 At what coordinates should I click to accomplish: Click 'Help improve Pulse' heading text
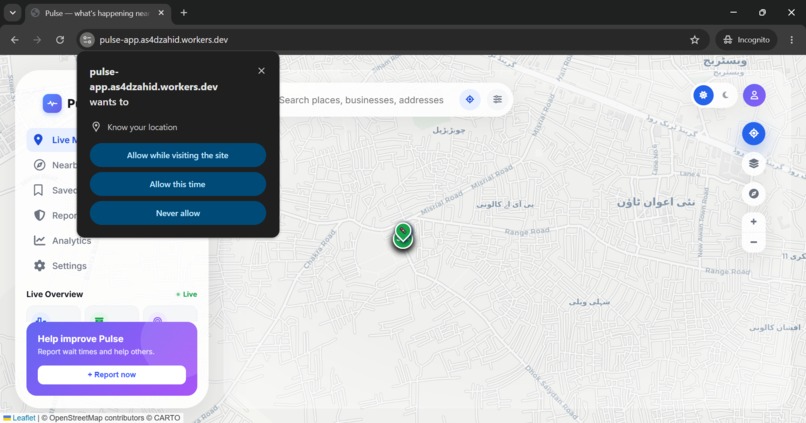coord(80,339)
